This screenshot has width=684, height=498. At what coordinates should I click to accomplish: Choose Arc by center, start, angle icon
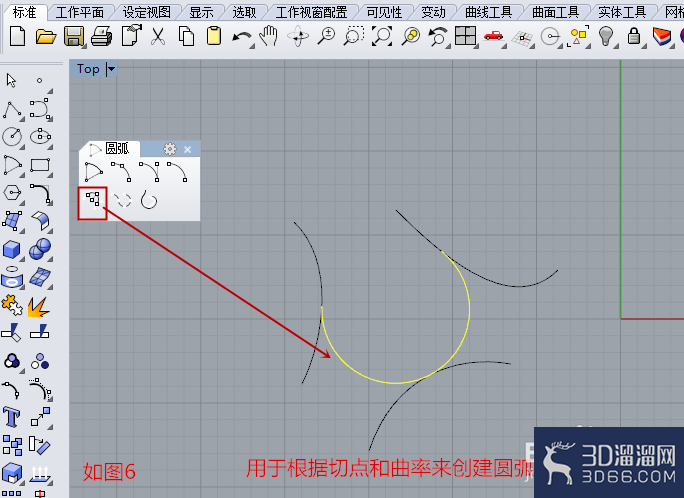[x=93, y=172]
